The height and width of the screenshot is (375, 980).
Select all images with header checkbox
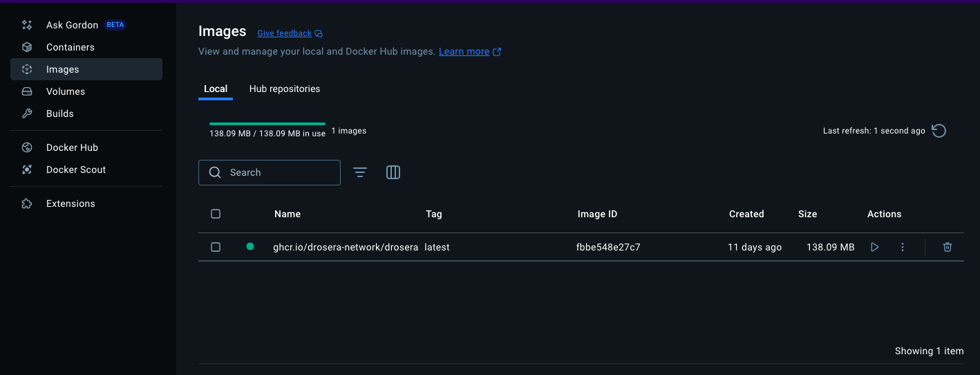[216, 214]
